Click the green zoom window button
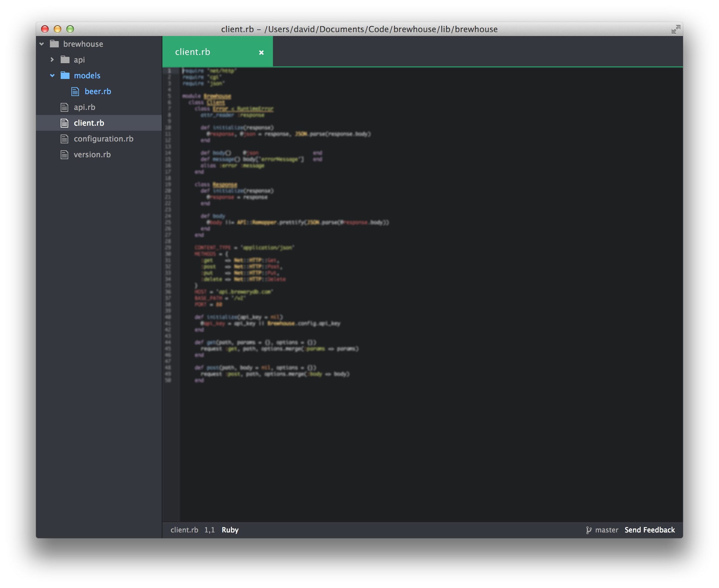719x588 pixels. 70,29
